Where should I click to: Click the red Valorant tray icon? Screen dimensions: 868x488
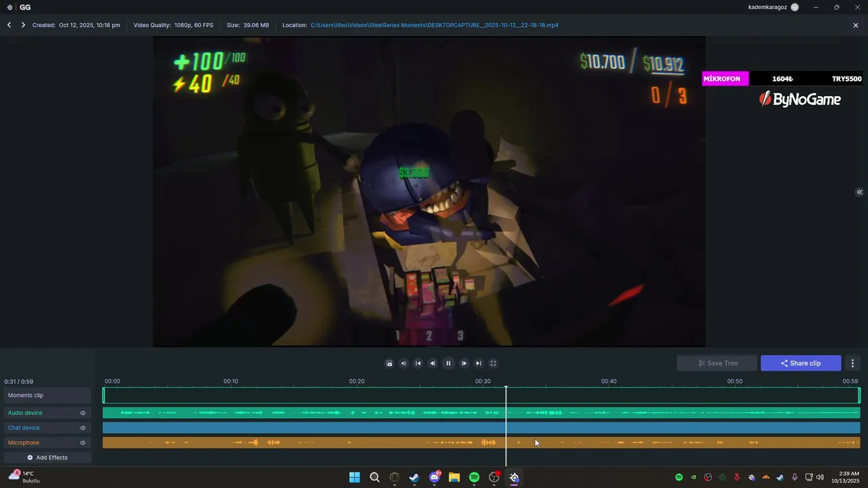click(x=737, y=477)
